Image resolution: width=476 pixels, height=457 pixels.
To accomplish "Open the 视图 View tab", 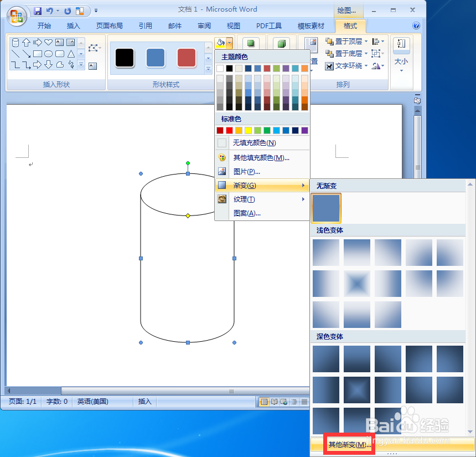I will [x=233, y=26].
